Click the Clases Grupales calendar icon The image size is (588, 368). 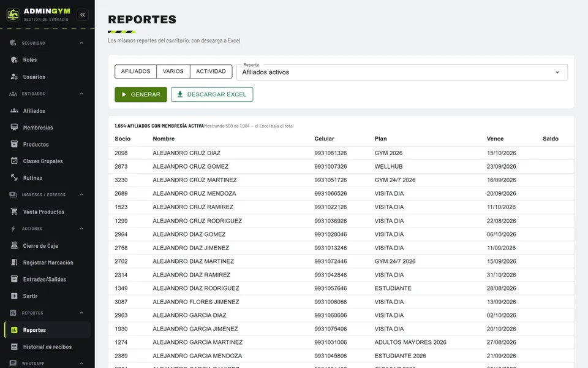pyautogui.click(x=14, y=161)
